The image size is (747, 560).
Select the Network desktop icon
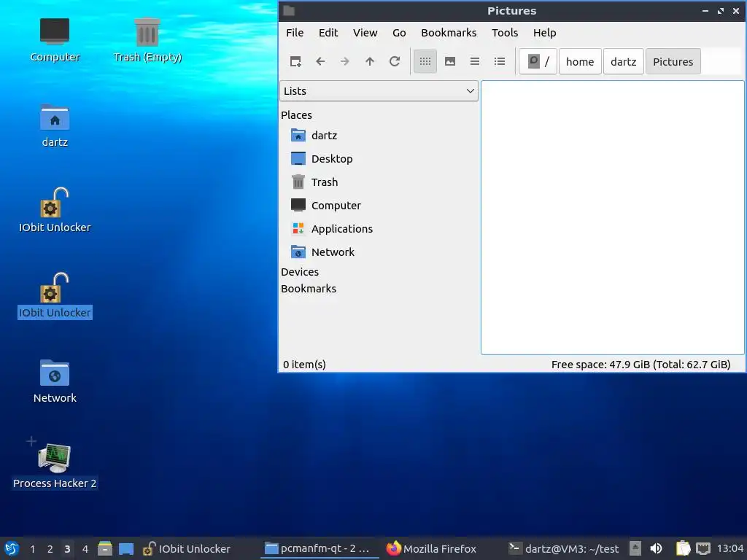[55, 381]
